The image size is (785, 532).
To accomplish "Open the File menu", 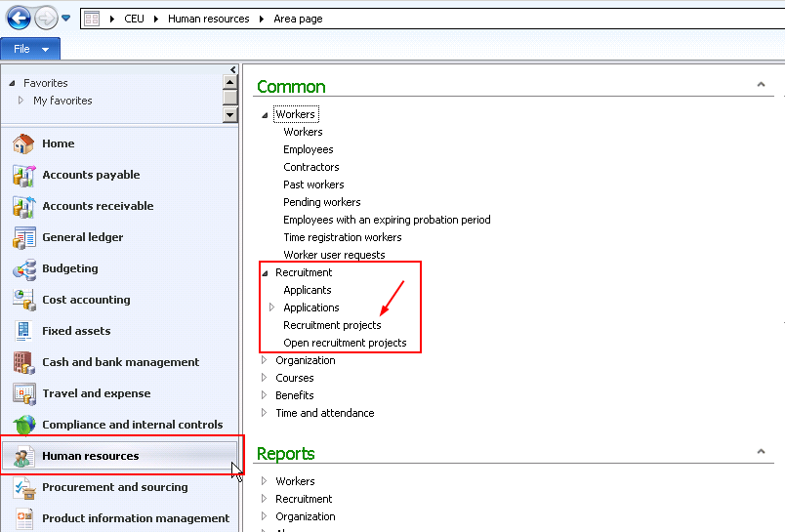I will point(30,49).
